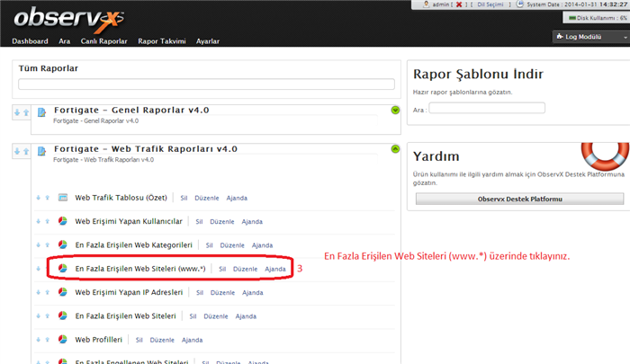The image size is (630, 364).
Task: Click Düzenle for Web Erişimi Yapan IP Adresleri
Action: click(222, 293)
